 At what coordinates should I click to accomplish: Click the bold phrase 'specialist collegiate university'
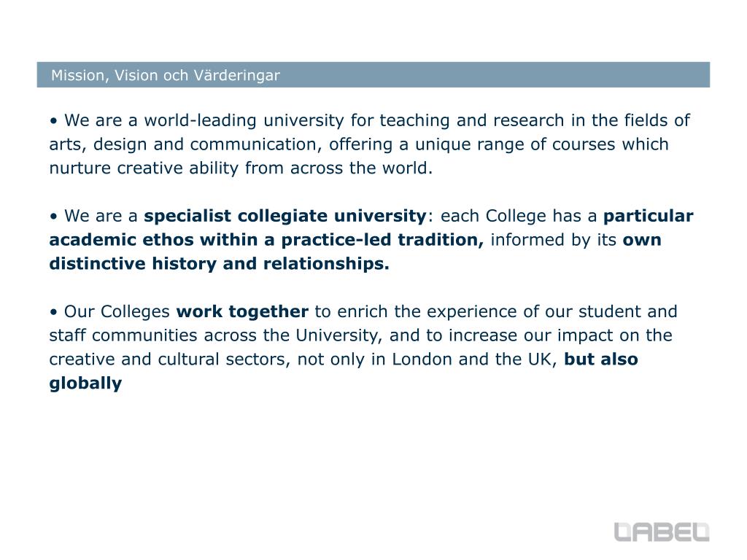point(285,216)
